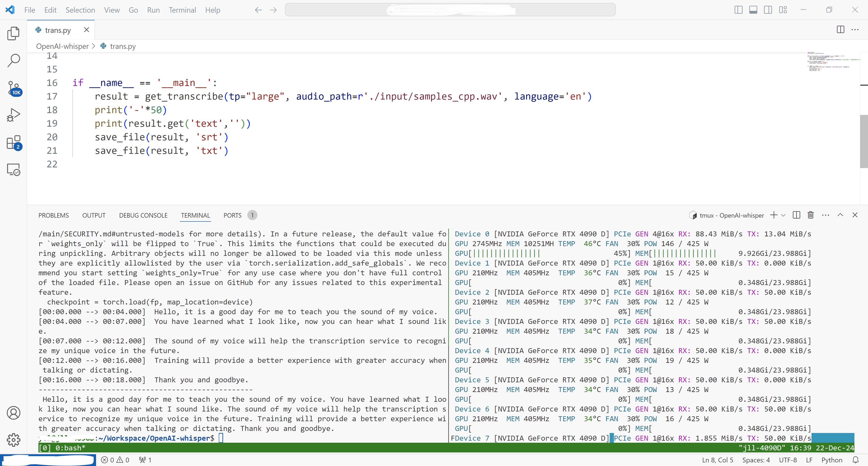Image resolution: width=868 pixels, height=466 pixels.
Task: Toggle the secondary side bar layout
Action: click(x=768, y=10)
